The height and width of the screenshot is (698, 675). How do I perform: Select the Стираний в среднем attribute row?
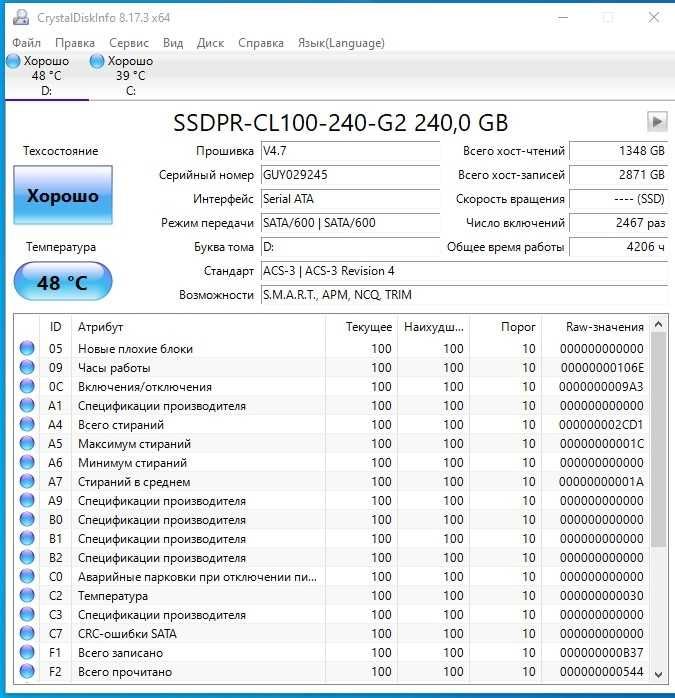pos(332,481)
